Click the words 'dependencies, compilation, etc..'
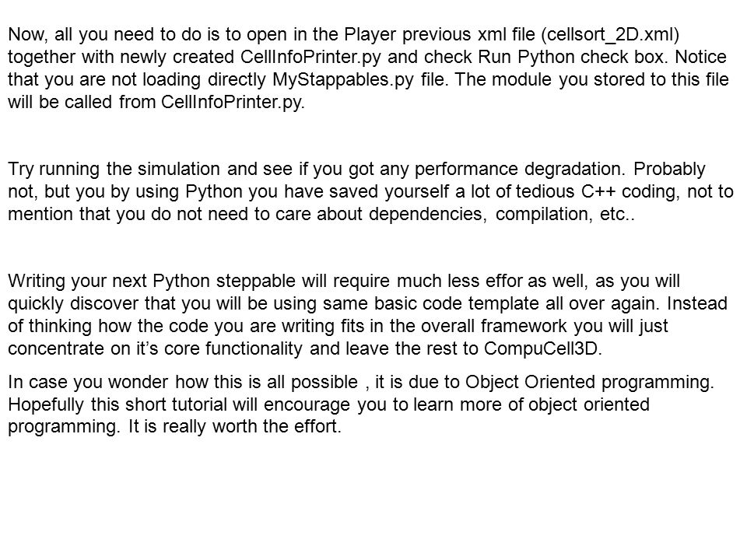The image size is (747, 560). click(502, 214)
